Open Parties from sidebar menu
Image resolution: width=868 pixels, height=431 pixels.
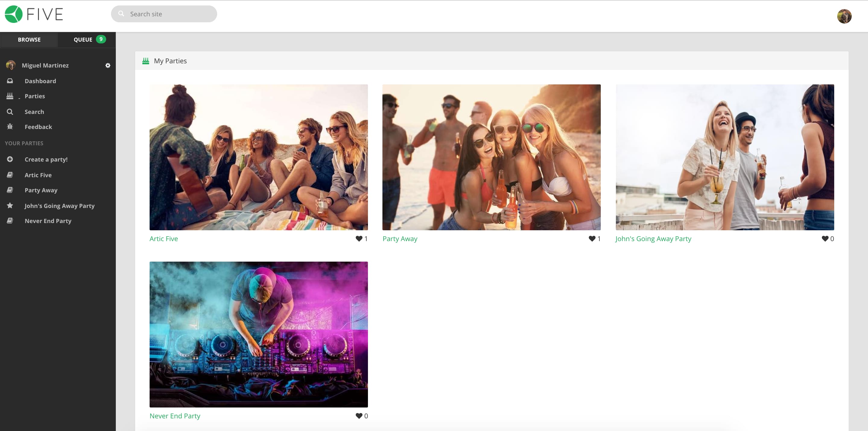click(35, 96)
